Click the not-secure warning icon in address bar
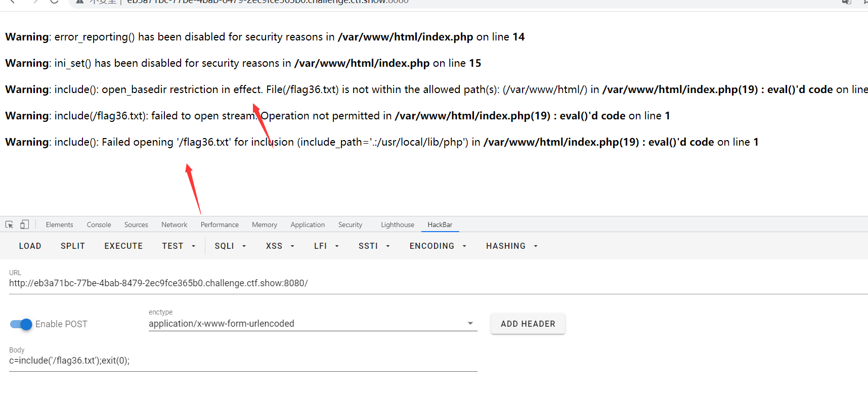Screen dimensions: 868x398 79,2
